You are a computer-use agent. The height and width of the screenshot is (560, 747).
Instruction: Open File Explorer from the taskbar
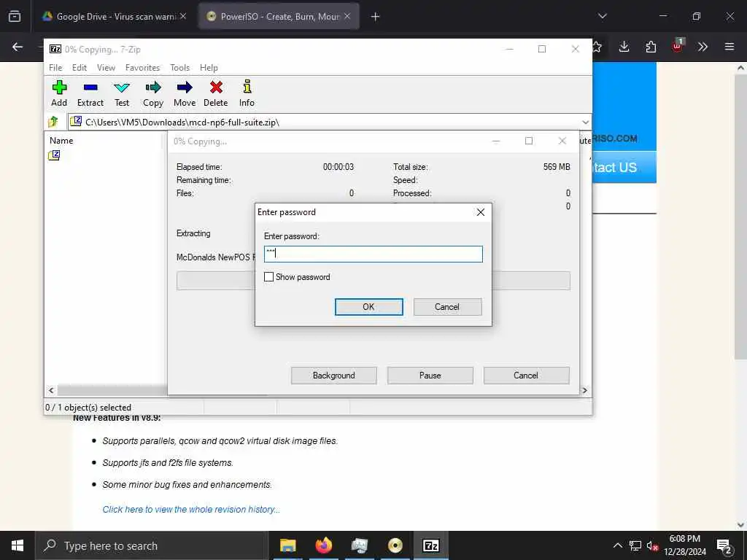coord(287,545)
